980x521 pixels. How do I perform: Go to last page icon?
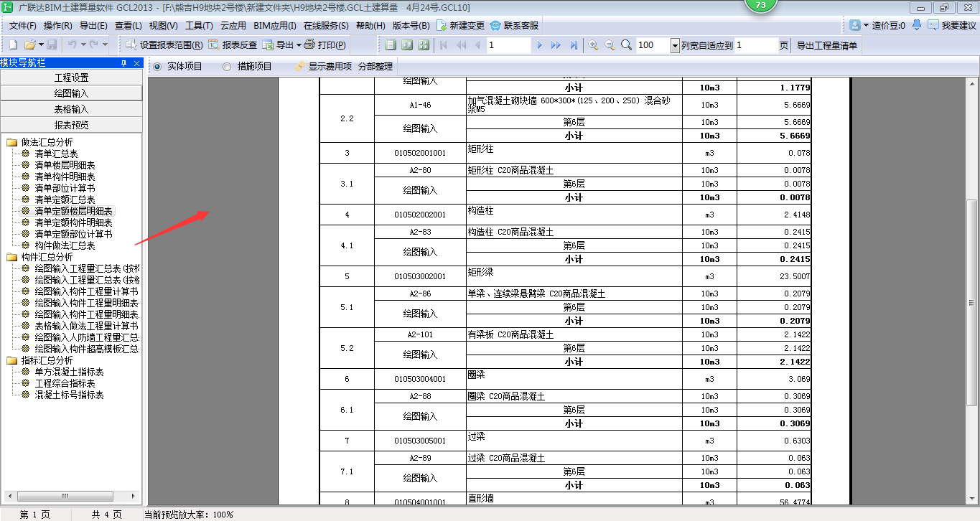point(573,44)
